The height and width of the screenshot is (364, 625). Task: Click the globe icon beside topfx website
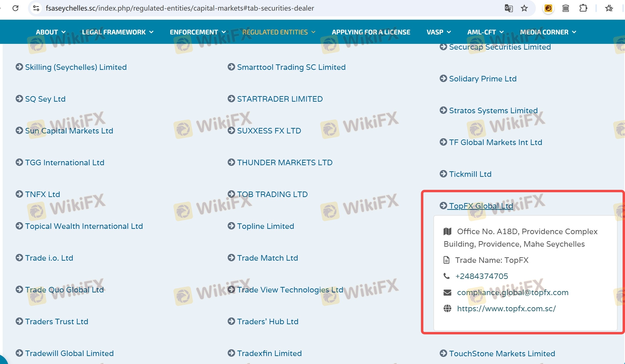[x=447, y=308]
